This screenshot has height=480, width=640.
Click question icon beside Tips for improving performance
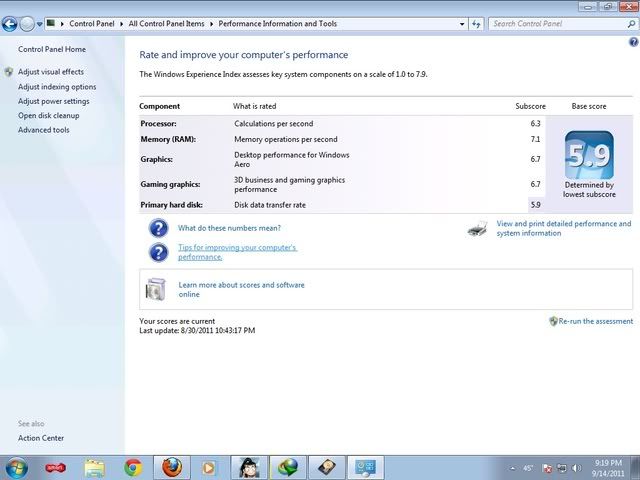click(158, 252)
